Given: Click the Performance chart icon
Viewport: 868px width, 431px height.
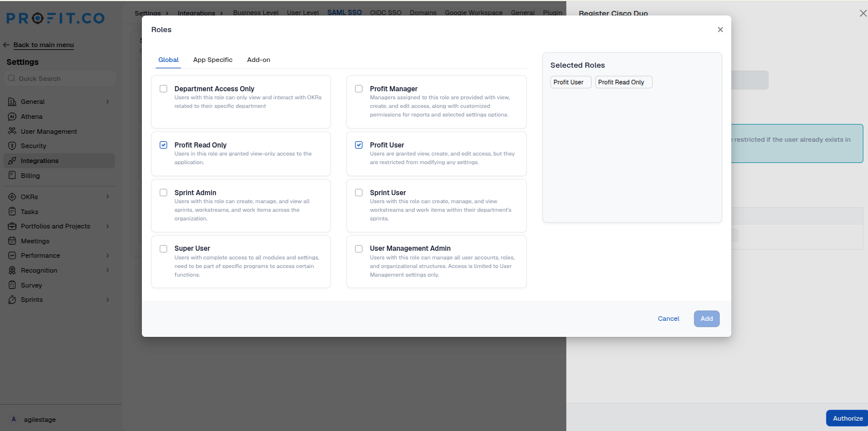Looking at the screenshot, I should tap(12, 255).
